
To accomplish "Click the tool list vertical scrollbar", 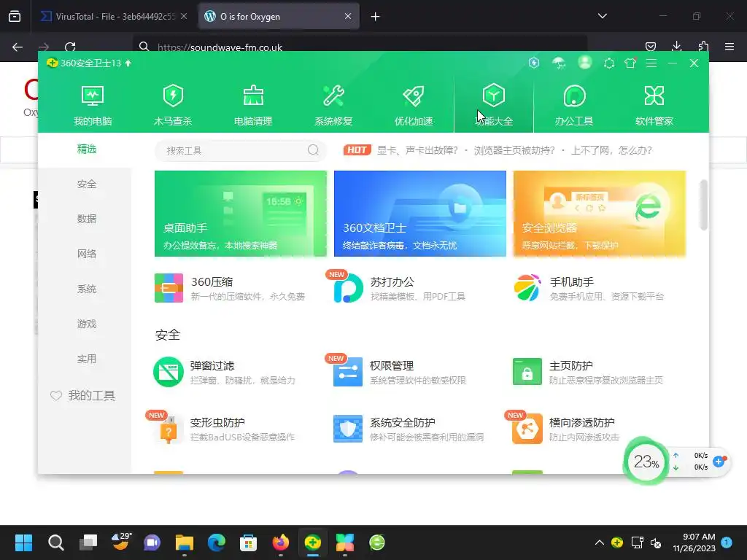I will tap(703, 205).
